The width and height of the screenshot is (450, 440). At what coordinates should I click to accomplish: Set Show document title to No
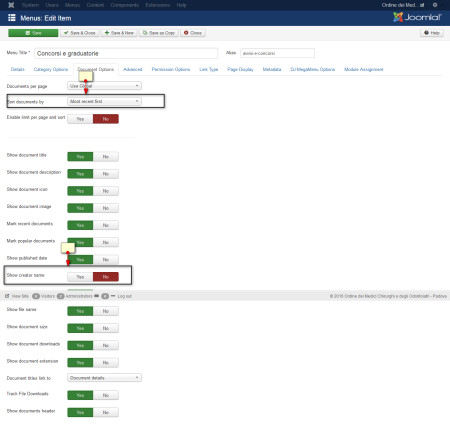pos(106,157)
